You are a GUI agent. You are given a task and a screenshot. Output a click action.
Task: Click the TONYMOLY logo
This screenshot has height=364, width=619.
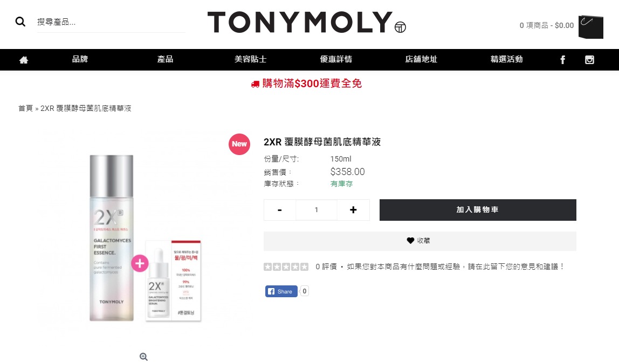[306, 22]
